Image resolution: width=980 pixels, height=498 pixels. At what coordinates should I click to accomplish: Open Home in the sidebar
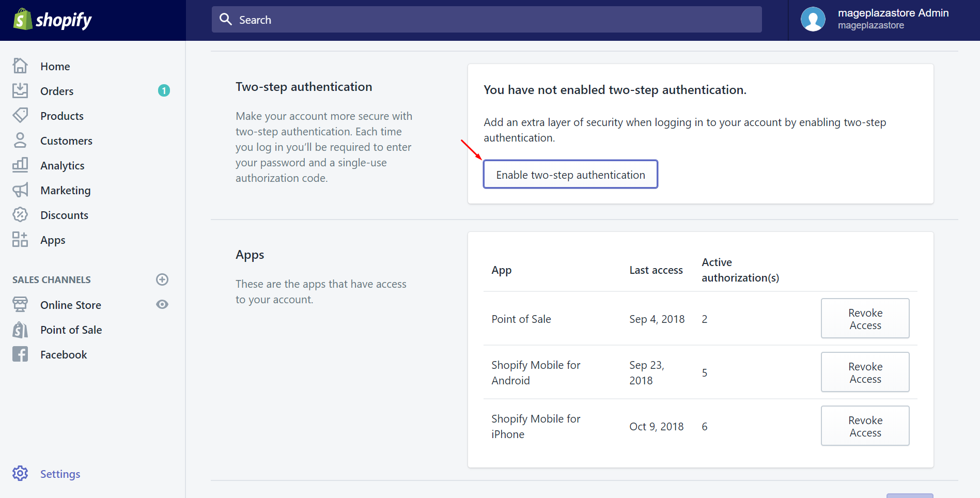[55, 66]
